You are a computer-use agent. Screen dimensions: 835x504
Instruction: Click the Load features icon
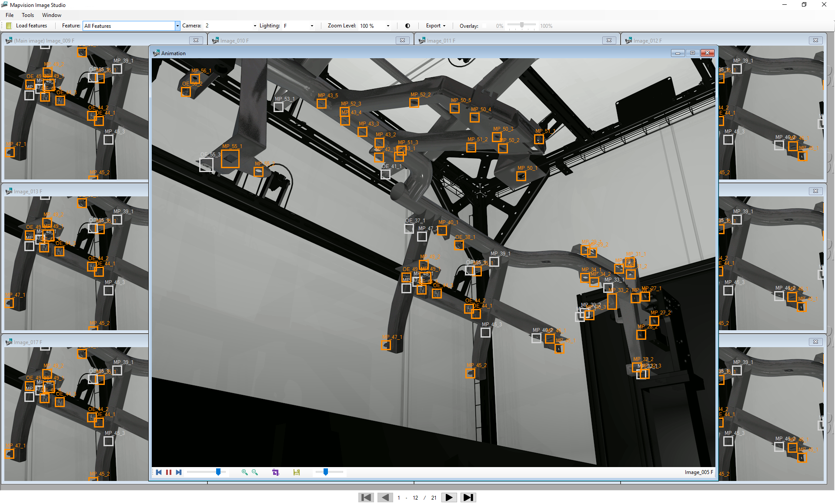click(9, 26)
